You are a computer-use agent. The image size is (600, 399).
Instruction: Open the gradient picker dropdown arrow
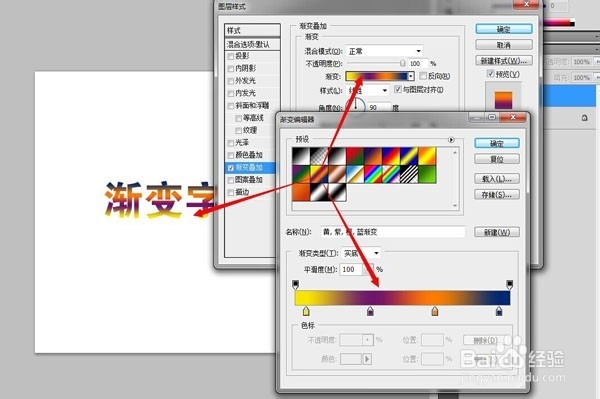pyautogui.click(x=411, y=76)
